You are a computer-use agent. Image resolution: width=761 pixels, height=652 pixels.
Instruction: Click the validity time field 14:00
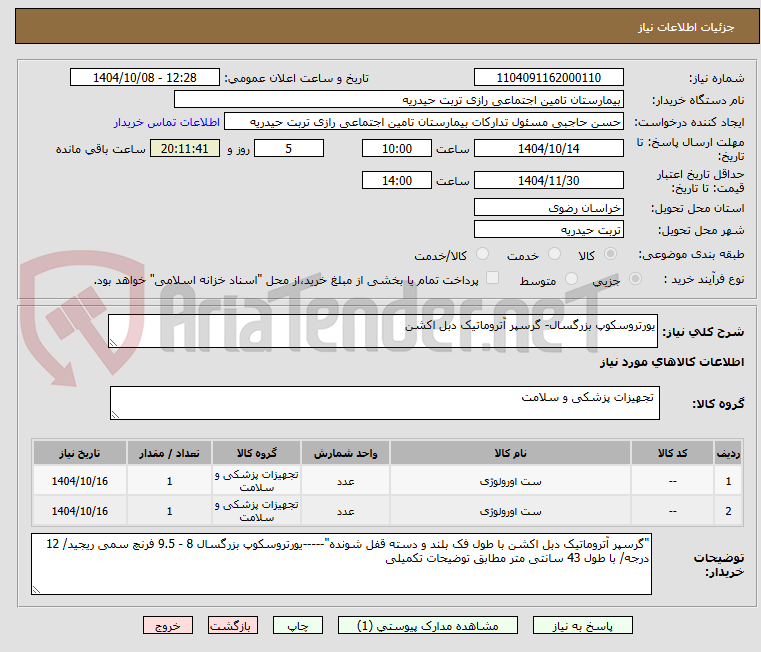pos(397,181)
